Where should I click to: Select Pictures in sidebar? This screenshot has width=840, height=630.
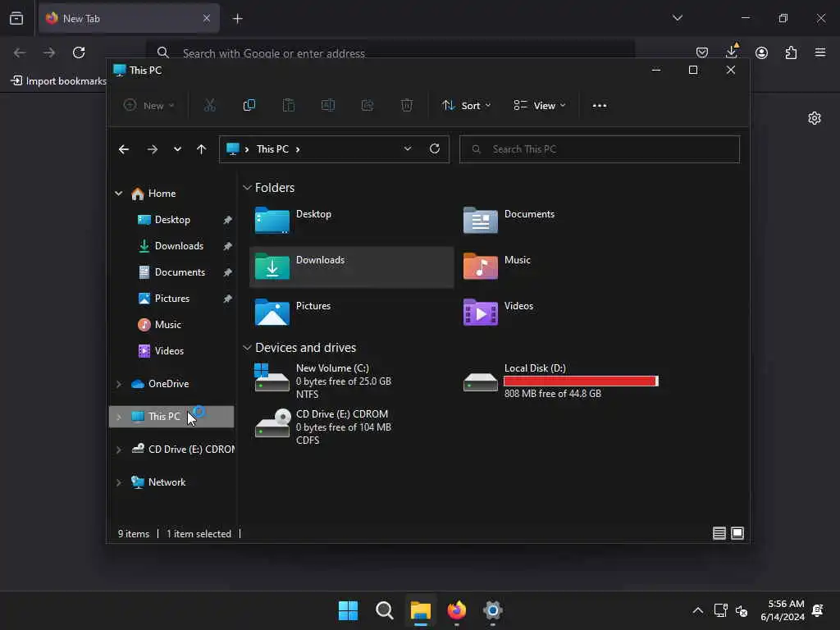tap(171, 299)
